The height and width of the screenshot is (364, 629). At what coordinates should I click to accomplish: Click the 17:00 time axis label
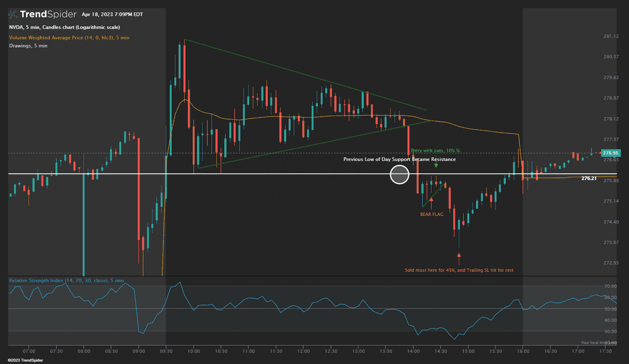[x=579, y=351]
